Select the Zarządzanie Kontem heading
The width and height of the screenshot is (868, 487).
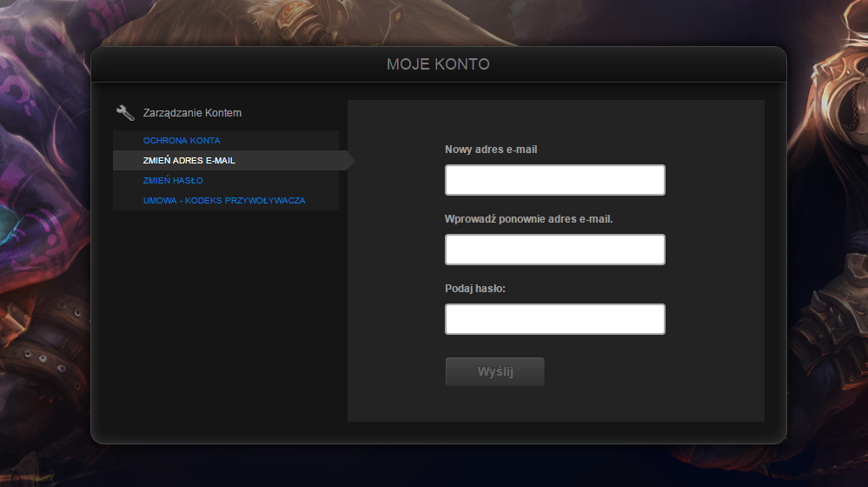(192, 113)
